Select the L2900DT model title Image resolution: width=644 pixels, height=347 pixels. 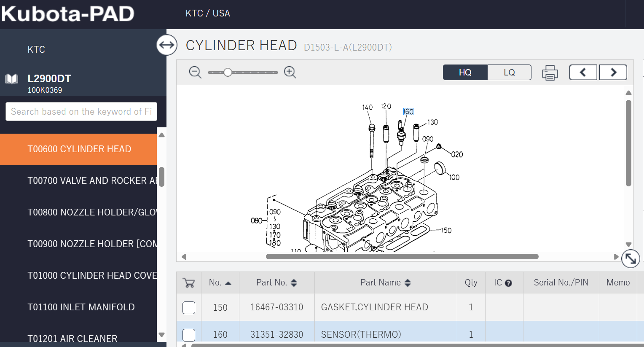49,79
